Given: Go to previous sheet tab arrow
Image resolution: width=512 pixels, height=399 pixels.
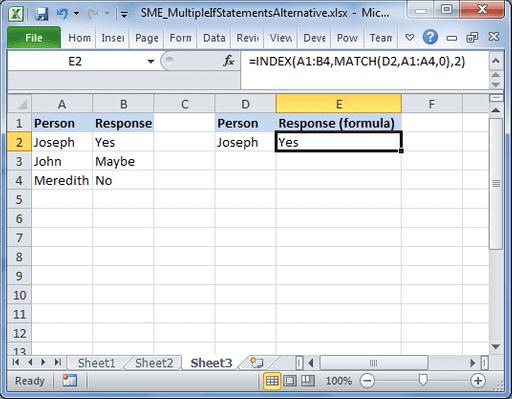Looking at the screenshot, I should pos(30,362).
